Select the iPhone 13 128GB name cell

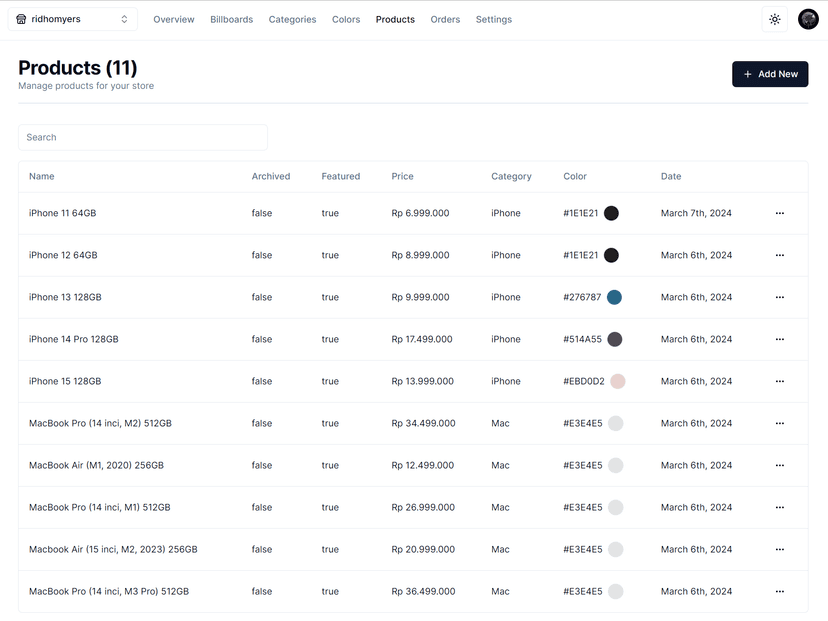(65, 297)
